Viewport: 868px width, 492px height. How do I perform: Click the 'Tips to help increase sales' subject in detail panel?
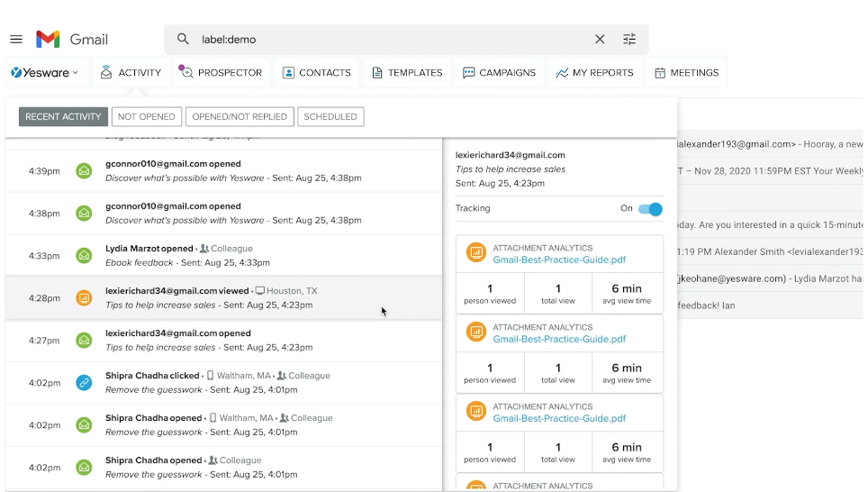tap(510, 169)
